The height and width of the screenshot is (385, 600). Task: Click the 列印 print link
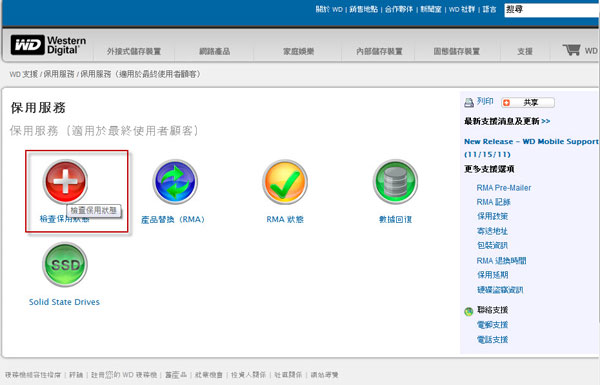[x=485, y=101]
